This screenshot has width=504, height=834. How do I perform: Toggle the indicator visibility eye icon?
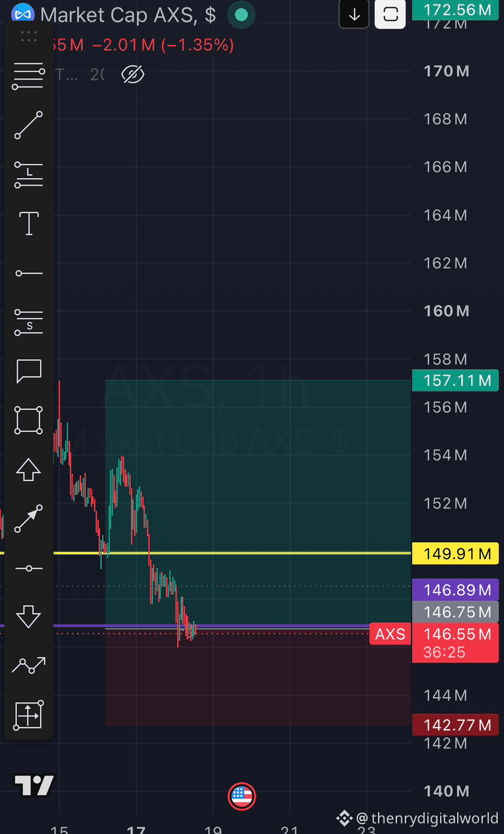coord(133,75)
